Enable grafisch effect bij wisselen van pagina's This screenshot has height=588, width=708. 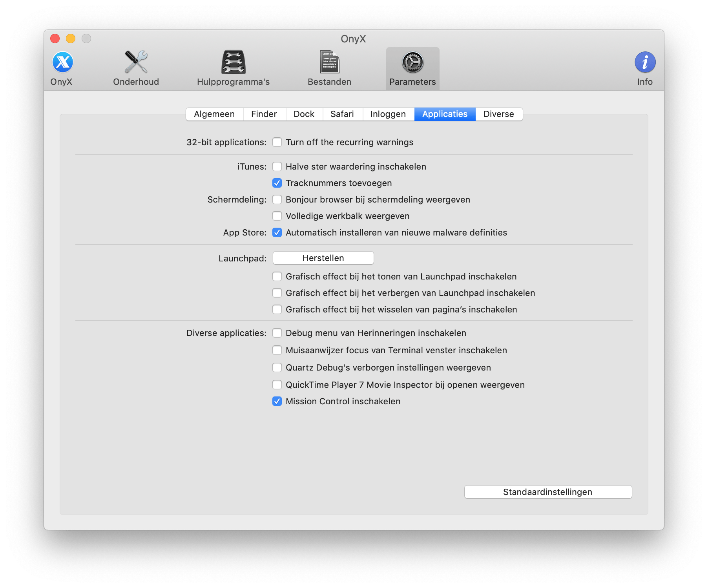click(x=277, y=309)
